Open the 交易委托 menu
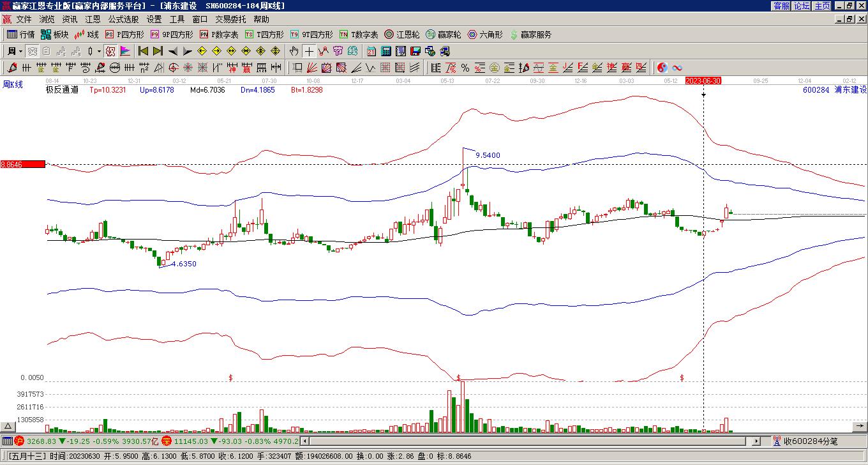 click(x=230, y=20)
